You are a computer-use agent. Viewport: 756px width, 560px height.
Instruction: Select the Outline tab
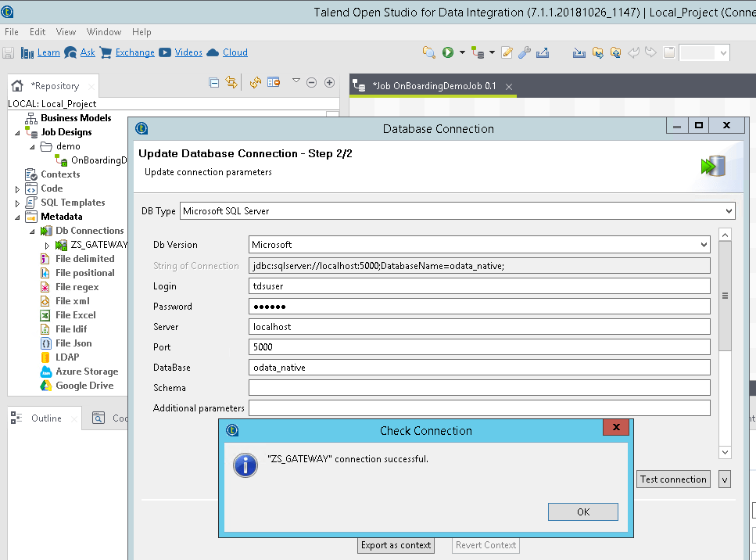pyautogui.click(x=46, y=418)
